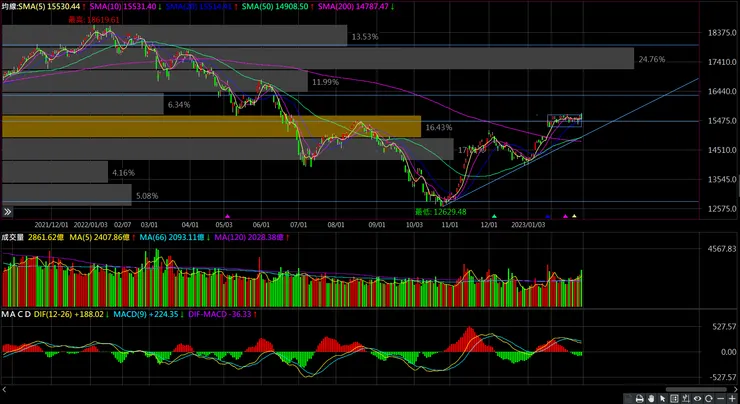Click the horizontal scrollbar thumb
This screenshot has width=740, height=404.
point(696,389)
